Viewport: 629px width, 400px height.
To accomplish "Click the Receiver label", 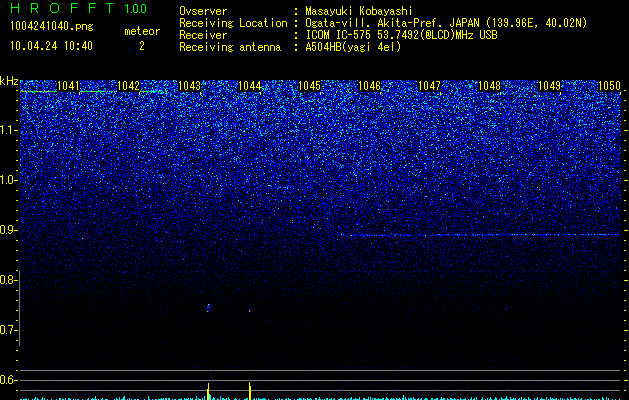I will pos(203,35).
